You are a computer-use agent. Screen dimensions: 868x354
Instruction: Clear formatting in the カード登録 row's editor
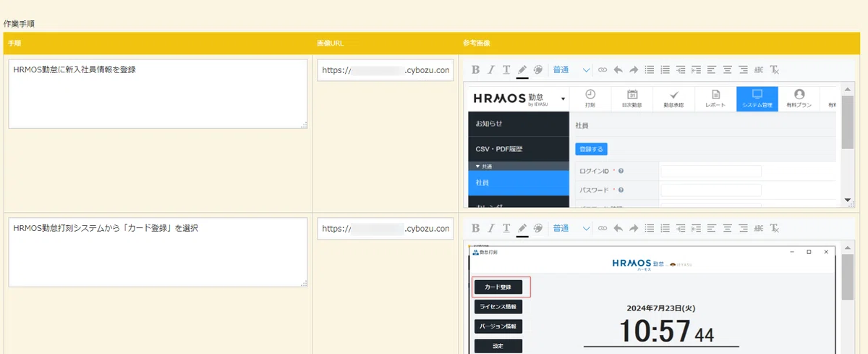click(x=775, y=228)
